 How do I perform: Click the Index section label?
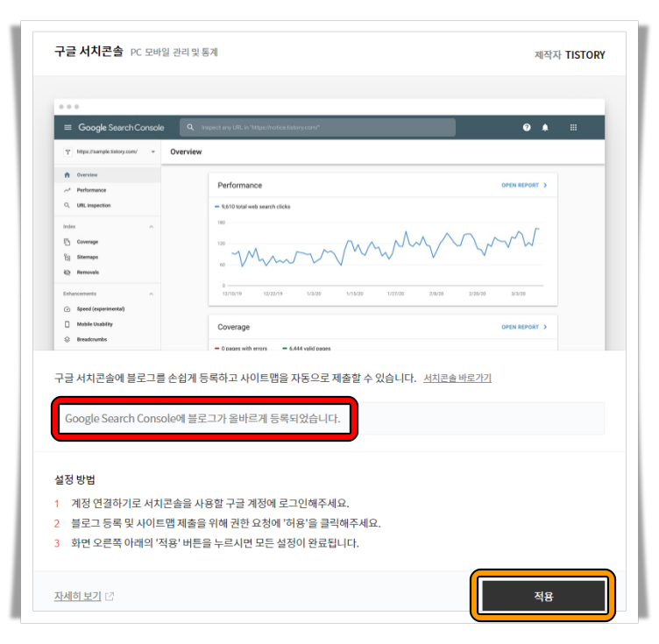(69, 226)
